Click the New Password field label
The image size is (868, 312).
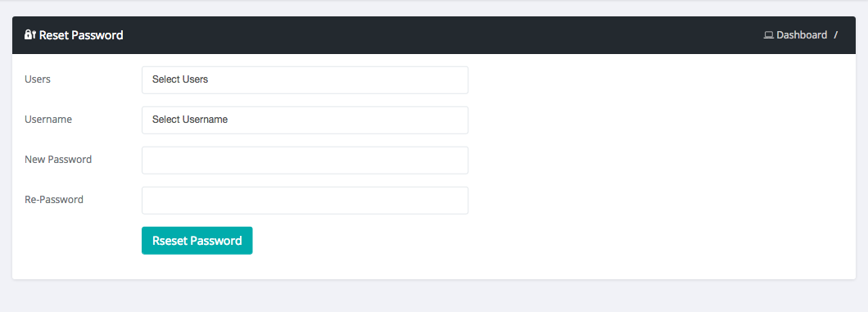[x=58, y=160]
